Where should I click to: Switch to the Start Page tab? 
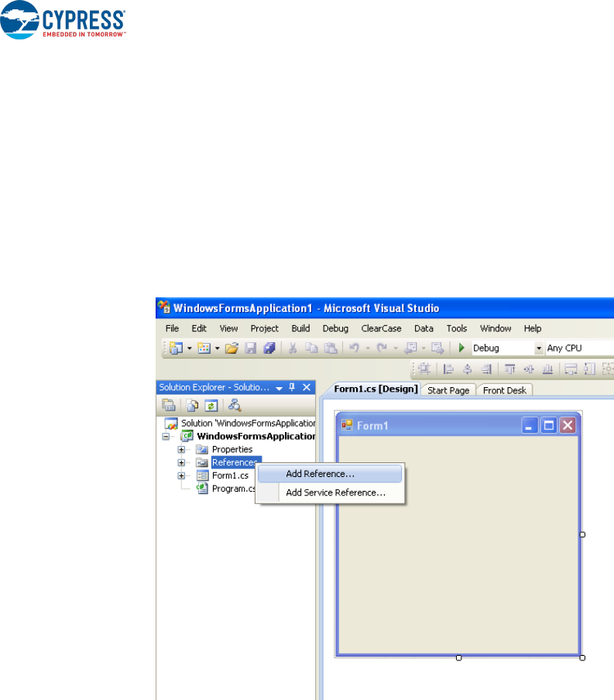(x=448, y=390)
